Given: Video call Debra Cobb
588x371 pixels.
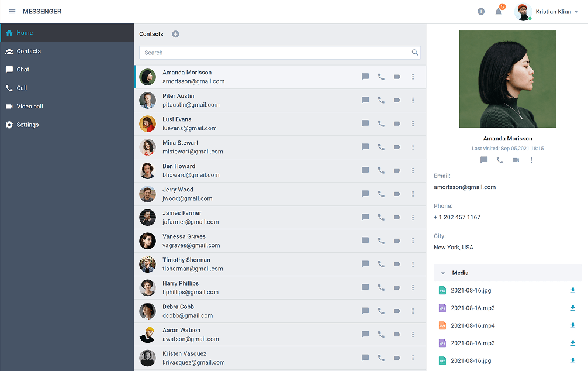Looking at the screenshot, I should pos(397,311).
